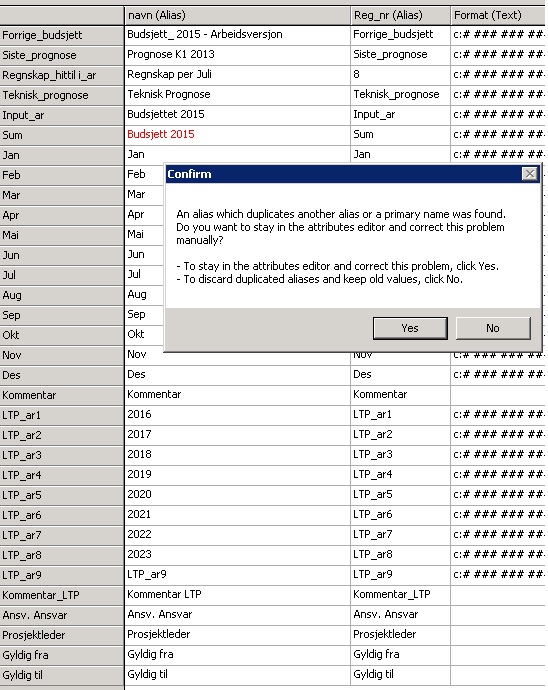Click the Gyldig til Reg_nr alias cell
This screenshot has height=690, width=548.
pyautogui.click(x=401, y=675)
